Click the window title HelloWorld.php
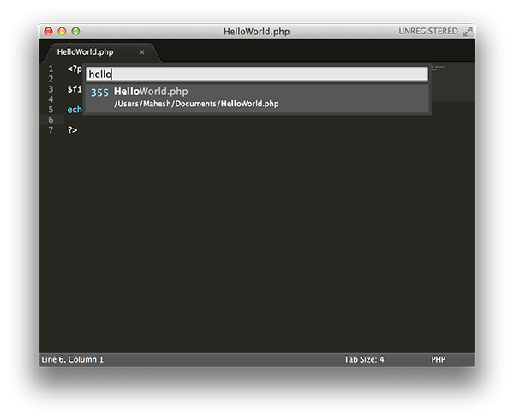The width and height of the screenshot is (514, 420). [x=256, y=32]
